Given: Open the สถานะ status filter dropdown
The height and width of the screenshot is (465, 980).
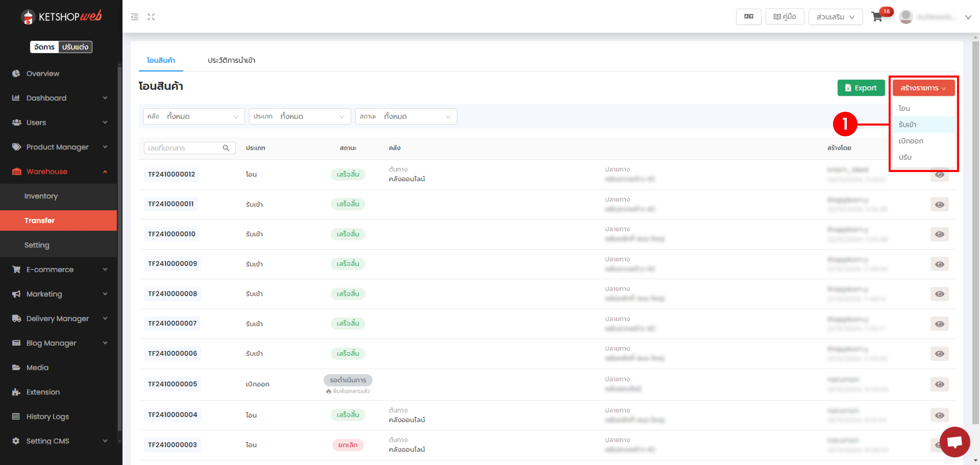Looking at the screenshot, I should click(x=406, y=116).
